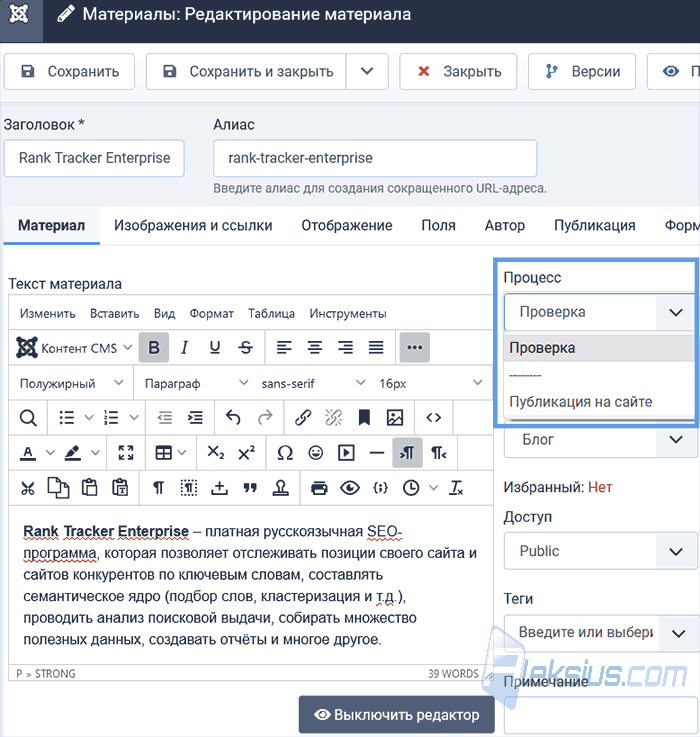Switch to Изображения и ссылки tab
700x737 pixels.
(x=193, y=225)
